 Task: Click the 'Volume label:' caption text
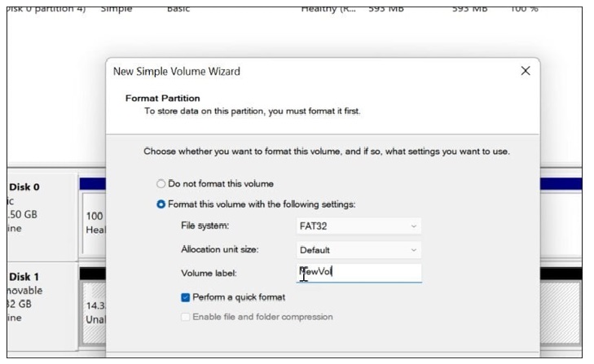pyautogui.click(x=209, y=274)
